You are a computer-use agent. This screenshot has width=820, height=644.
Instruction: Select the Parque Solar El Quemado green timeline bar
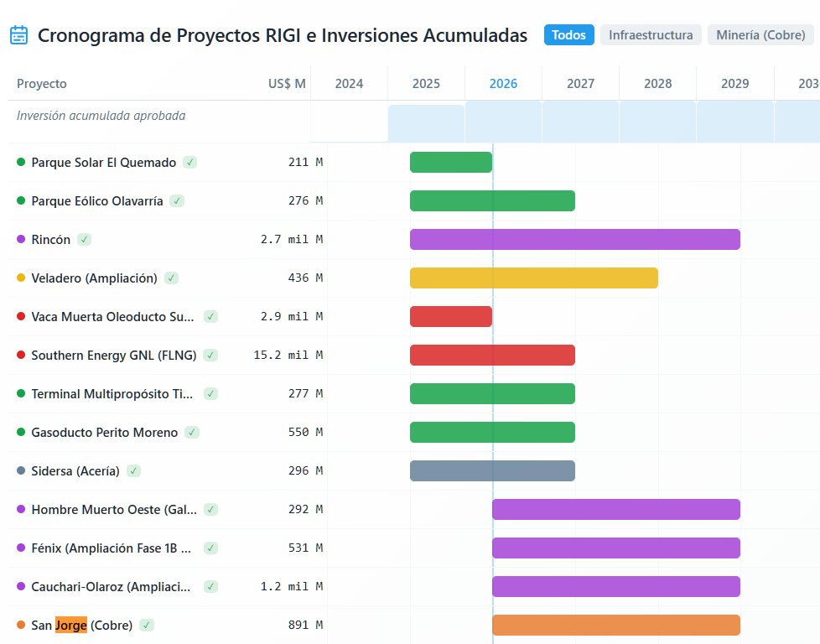tap(451, 162)
